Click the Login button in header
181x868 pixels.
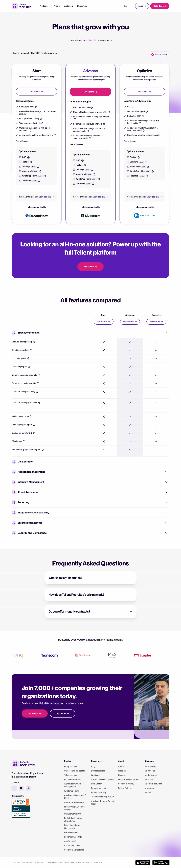coord(142,6)
